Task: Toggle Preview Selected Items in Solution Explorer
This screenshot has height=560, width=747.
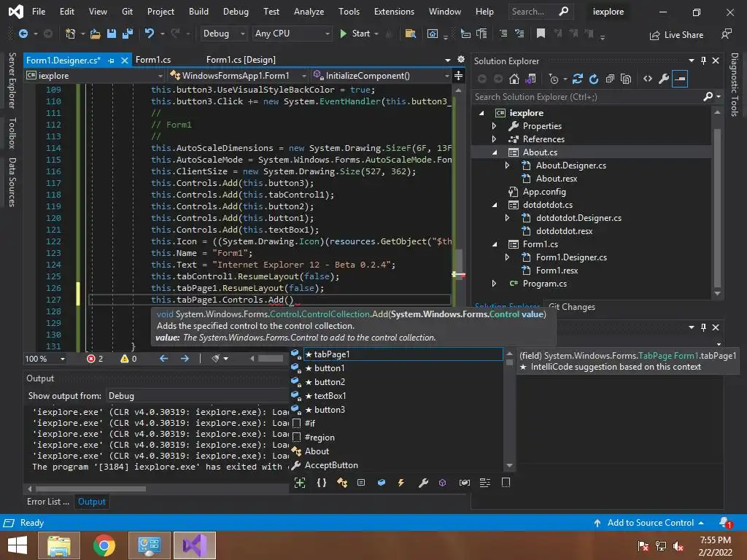Action: click(x=680, y=79)
